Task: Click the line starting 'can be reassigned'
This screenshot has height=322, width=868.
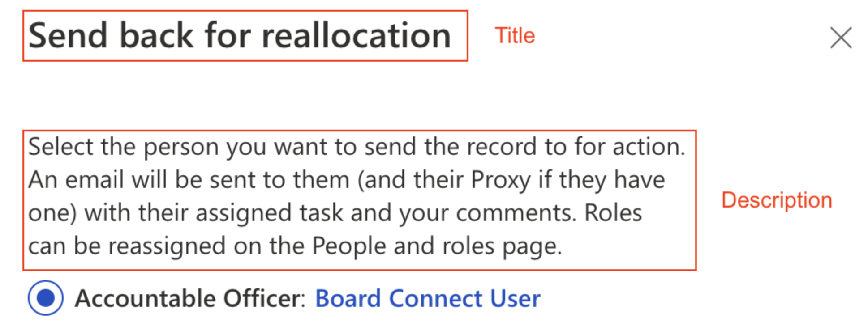Action: [295, 246]
